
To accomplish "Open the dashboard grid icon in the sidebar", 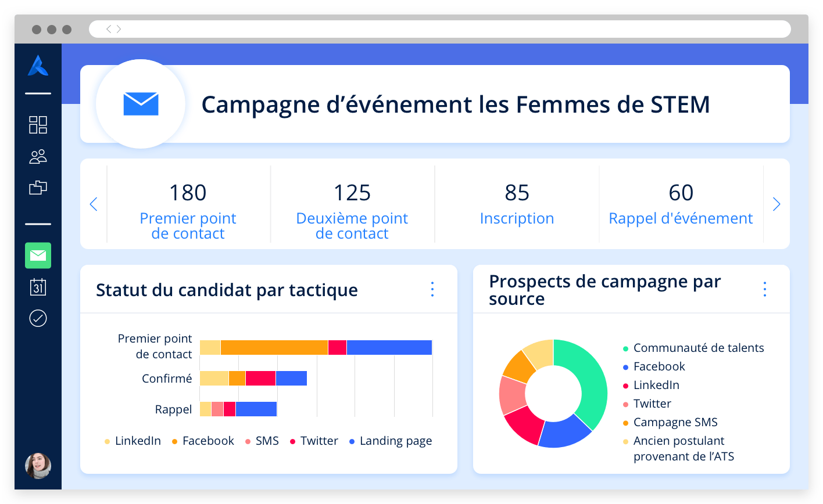I will 38,125.
